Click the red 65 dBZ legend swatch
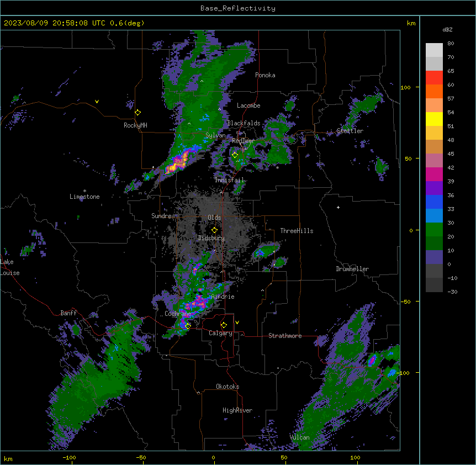The image size is (476, 465). (434, 78)
